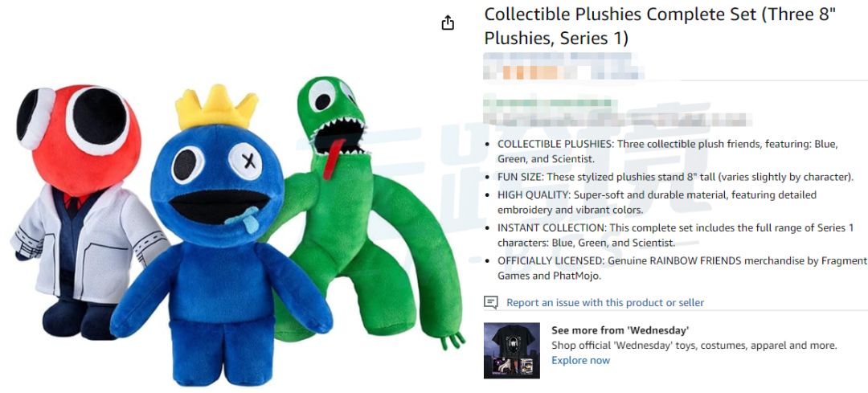Screen dimensions: 868x393
Task: Click the blurred green text below the divider
Action: coord(551,103)
